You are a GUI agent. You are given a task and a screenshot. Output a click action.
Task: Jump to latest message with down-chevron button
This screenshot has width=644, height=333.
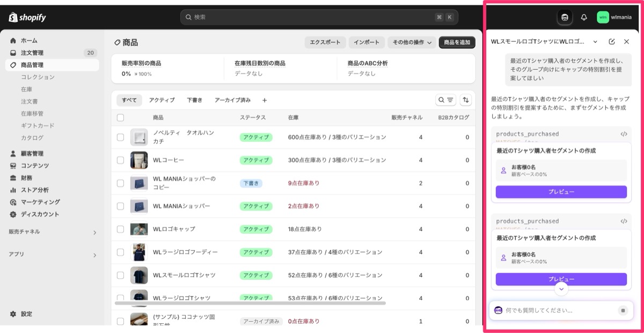(561, 289)
